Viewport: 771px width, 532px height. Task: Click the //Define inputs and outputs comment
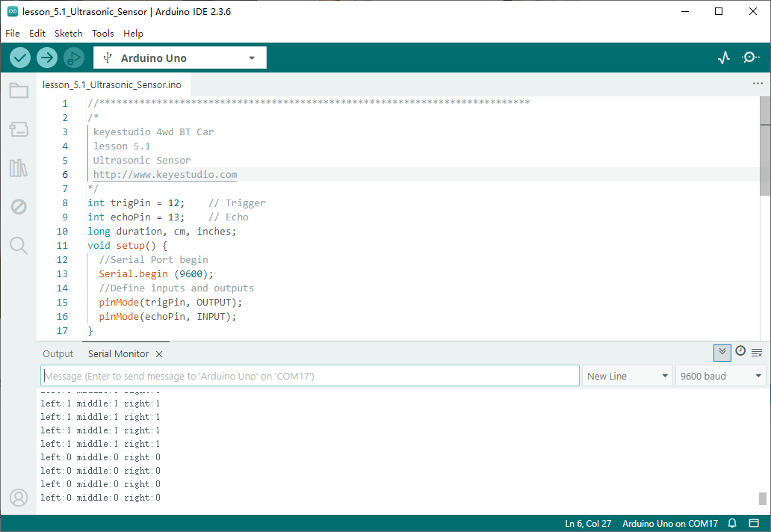(x=176, y=288)
